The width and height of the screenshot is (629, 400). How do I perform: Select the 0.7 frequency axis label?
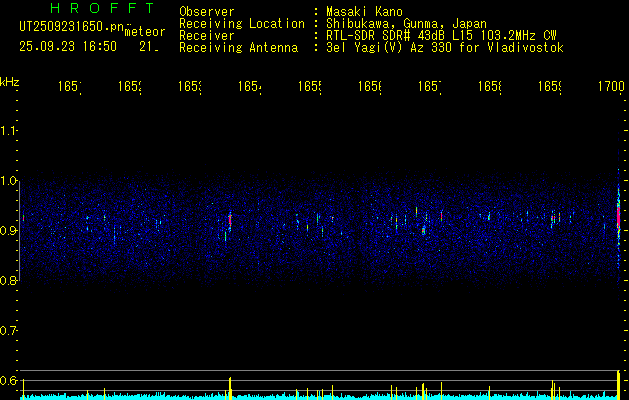(8, 331)
